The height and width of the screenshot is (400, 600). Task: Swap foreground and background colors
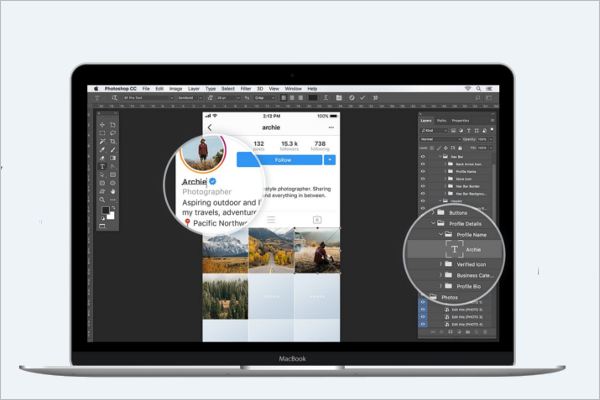click(x=113, y=208)
